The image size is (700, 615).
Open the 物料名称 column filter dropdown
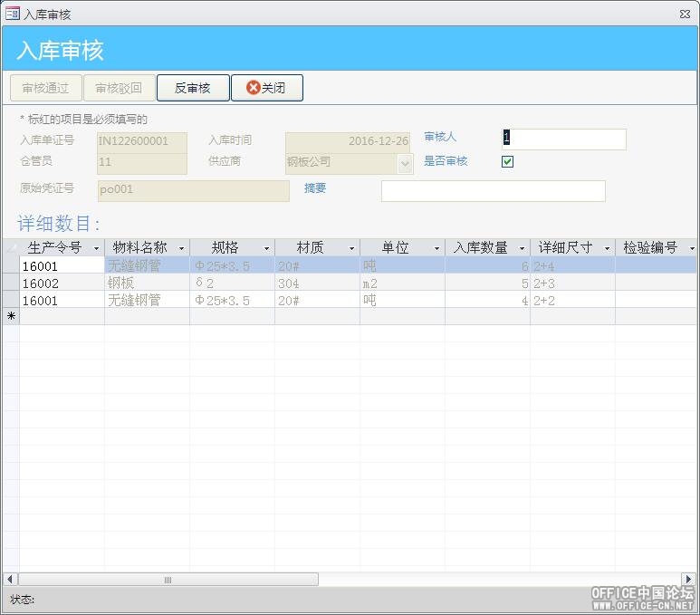(181, 248)
